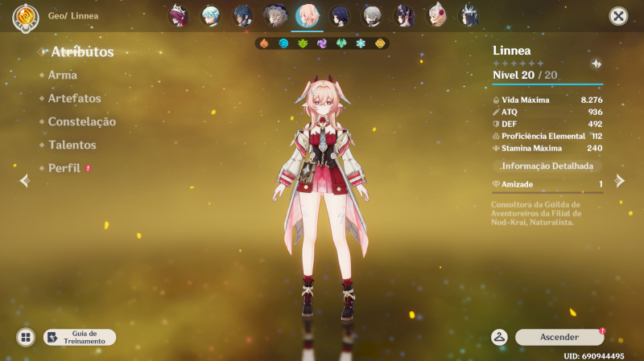Select the navy bob-haired character portrait

[x=339, y=15]
